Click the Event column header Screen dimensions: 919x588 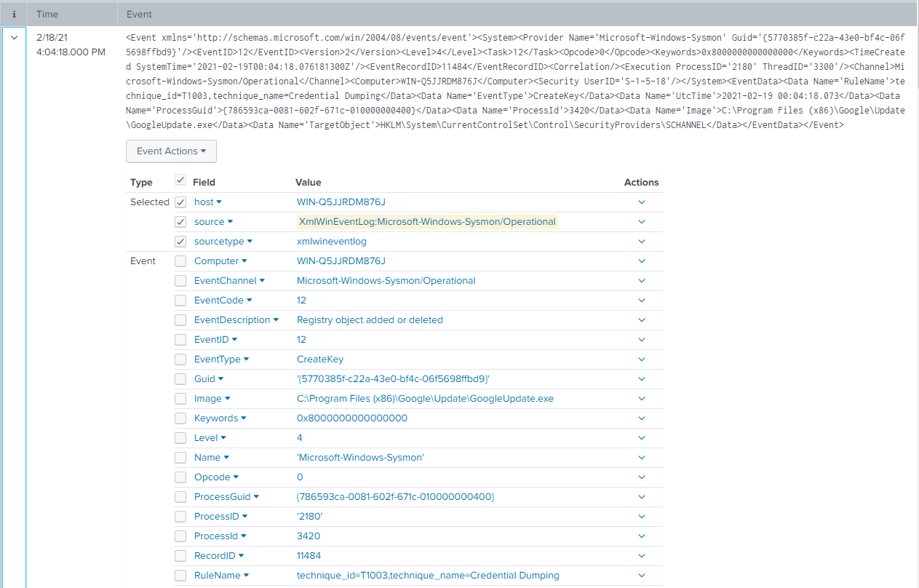coord(139,14)
